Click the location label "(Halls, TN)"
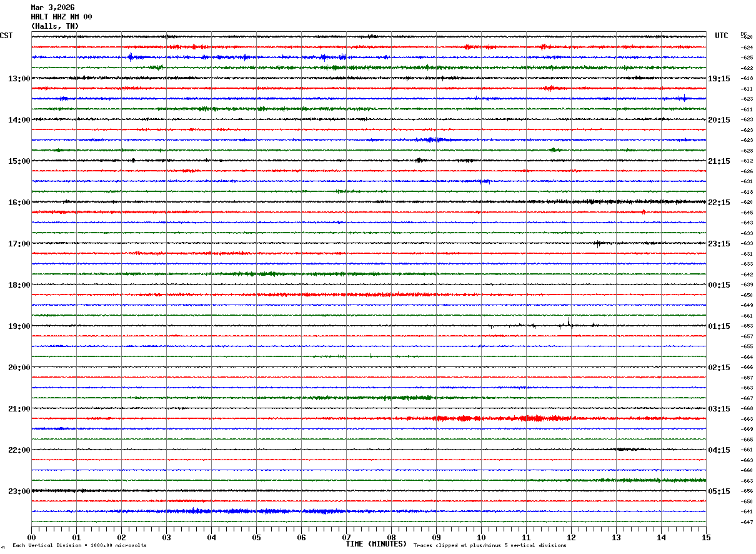756x554 pixels. click(55, 26)
